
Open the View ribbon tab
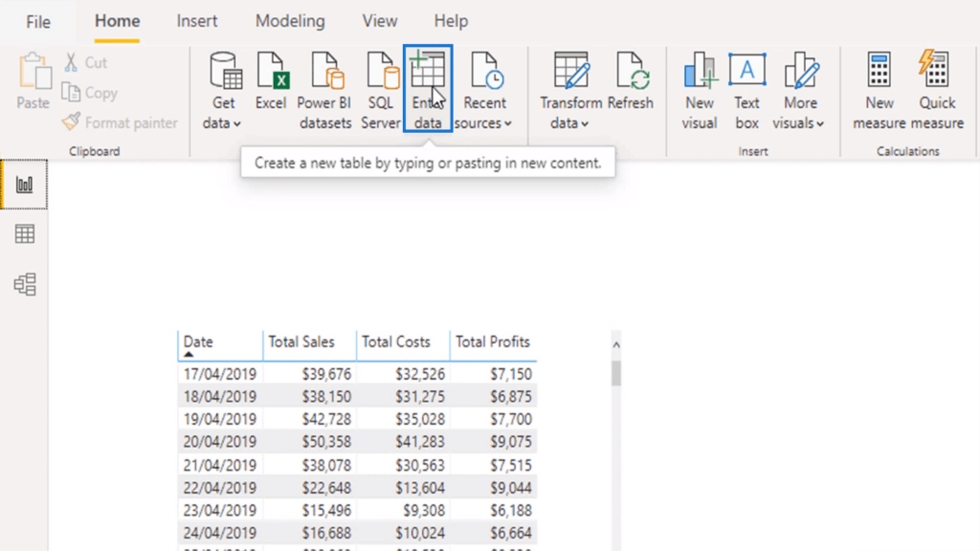(x=379, y=21)
